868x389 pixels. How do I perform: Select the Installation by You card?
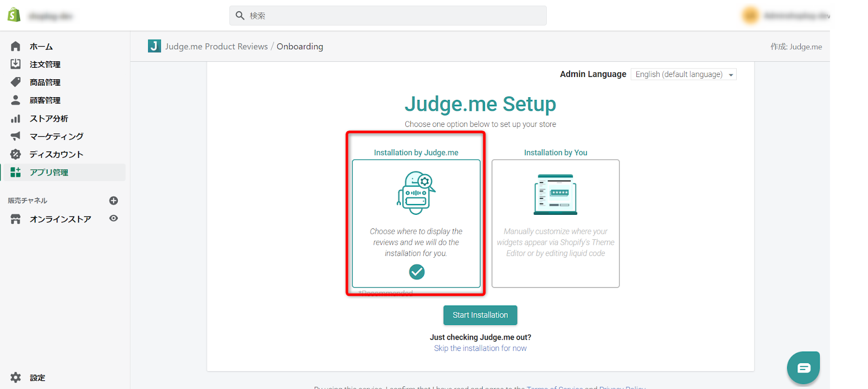556,224
